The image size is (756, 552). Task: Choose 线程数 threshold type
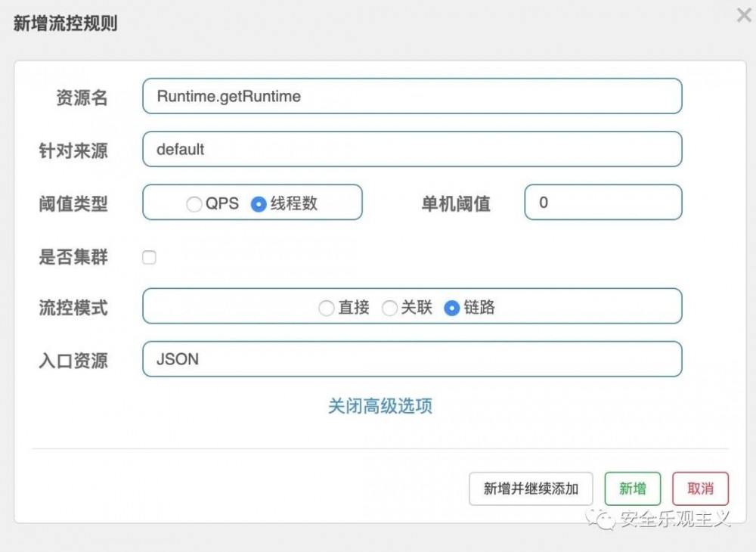(259, 204)
